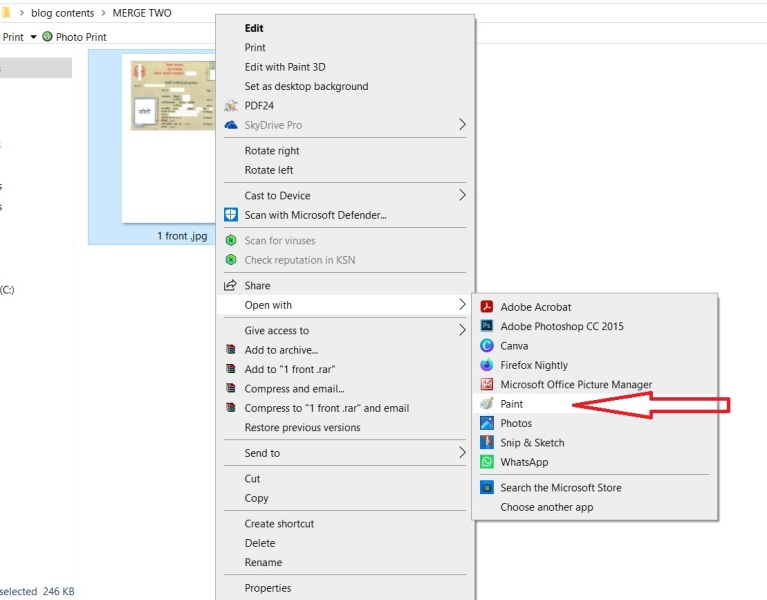The height and width of the screenshot is (600, 767).
Task: Click the Firefox Nightly icon
Action: point(487,365)
